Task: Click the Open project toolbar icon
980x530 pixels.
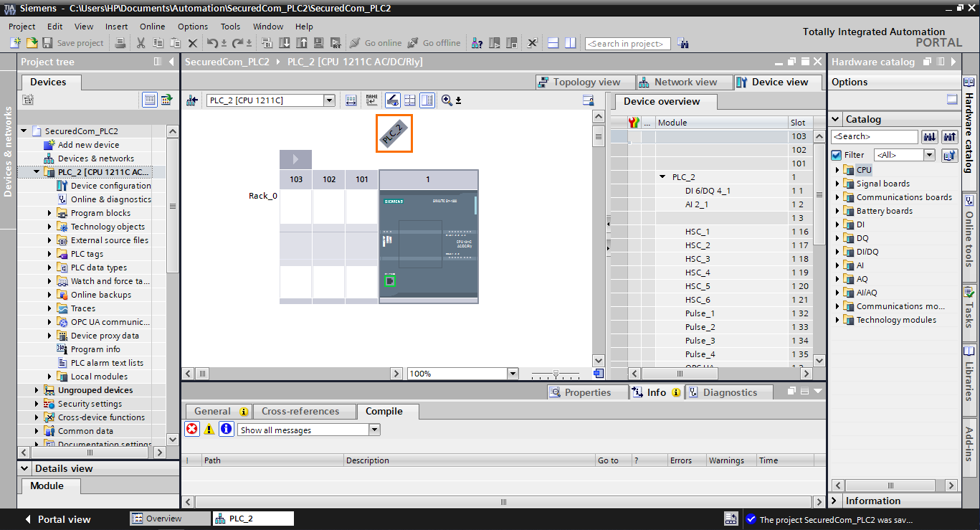Action: (32, 43)
